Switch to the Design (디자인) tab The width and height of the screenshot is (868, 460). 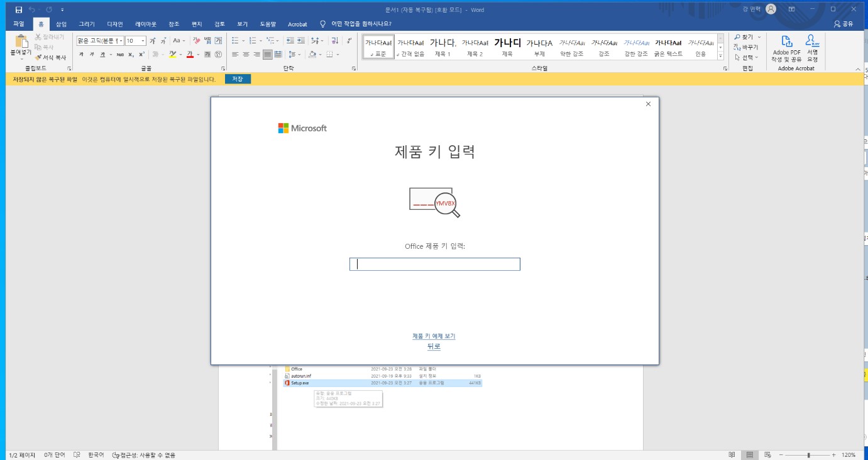115,24
